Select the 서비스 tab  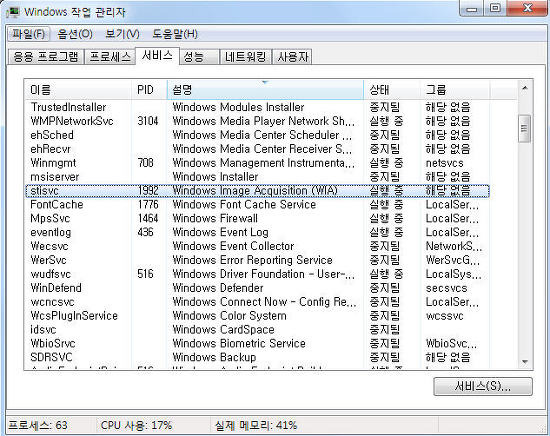tap(157, 55)
